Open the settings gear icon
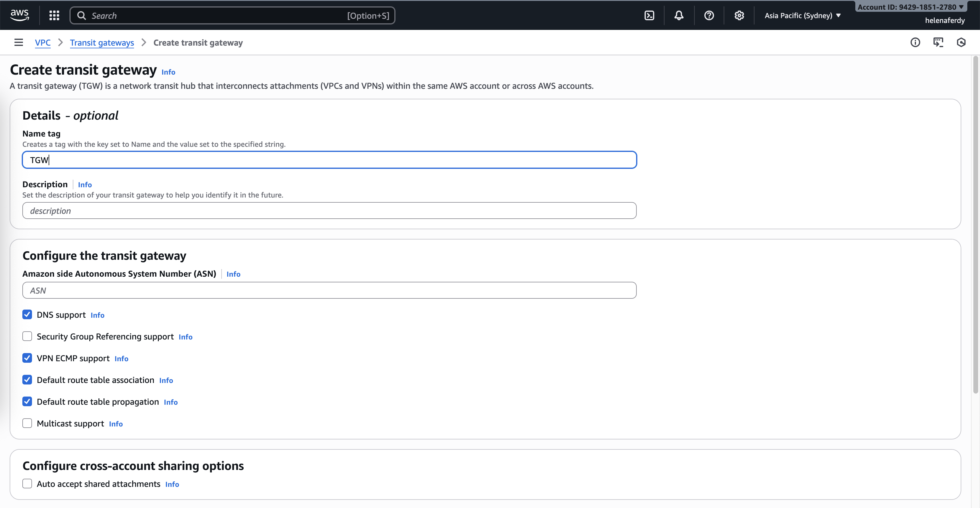Screen dimensions: 980x508 tap(739, 15)
